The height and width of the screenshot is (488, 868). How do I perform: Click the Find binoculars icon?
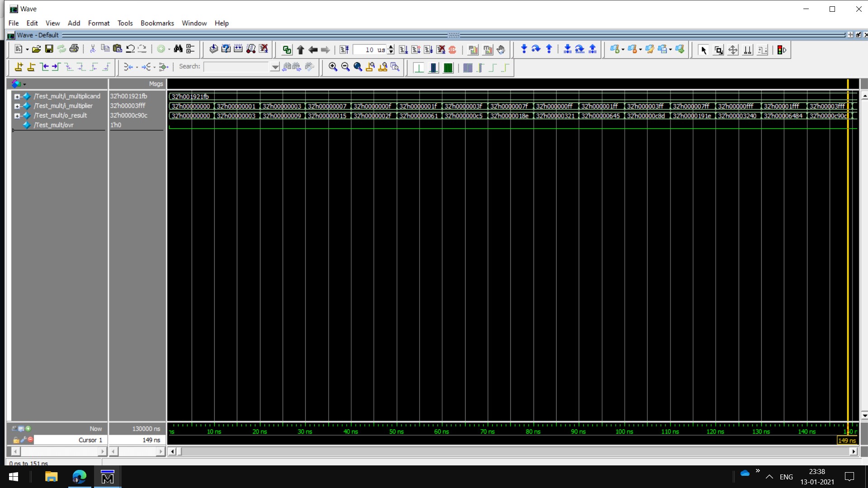point(178,49)
